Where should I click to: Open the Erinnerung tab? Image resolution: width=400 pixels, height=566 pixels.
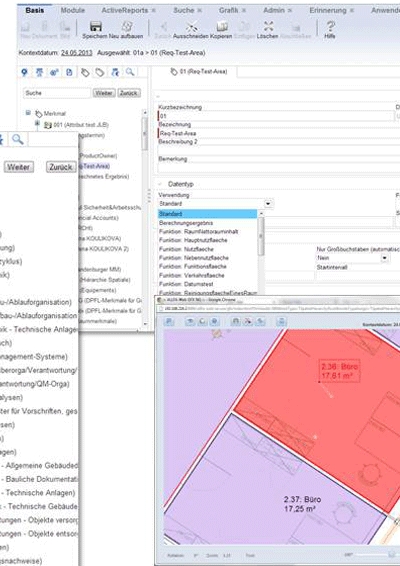(x=328, y=10)
